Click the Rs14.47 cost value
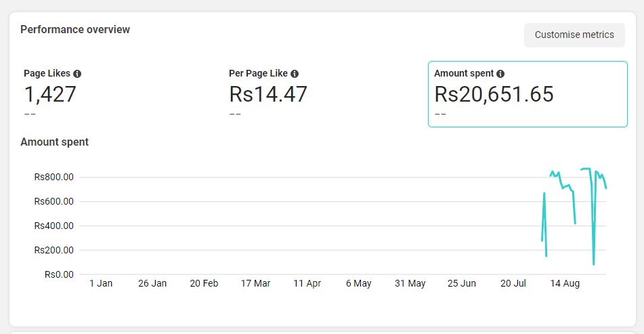Image resolution: width=644 pixels, height=334 pixels. pos(267,94)
